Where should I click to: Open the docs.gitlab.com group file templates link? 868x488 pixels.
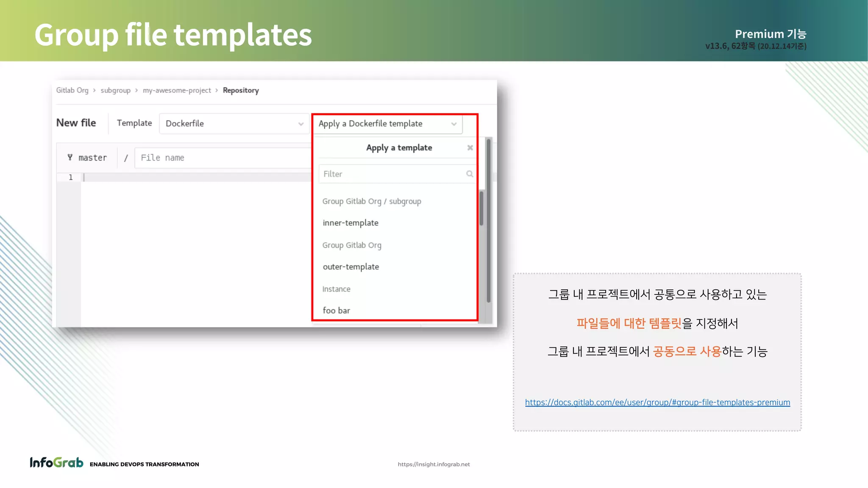(657, 402)
